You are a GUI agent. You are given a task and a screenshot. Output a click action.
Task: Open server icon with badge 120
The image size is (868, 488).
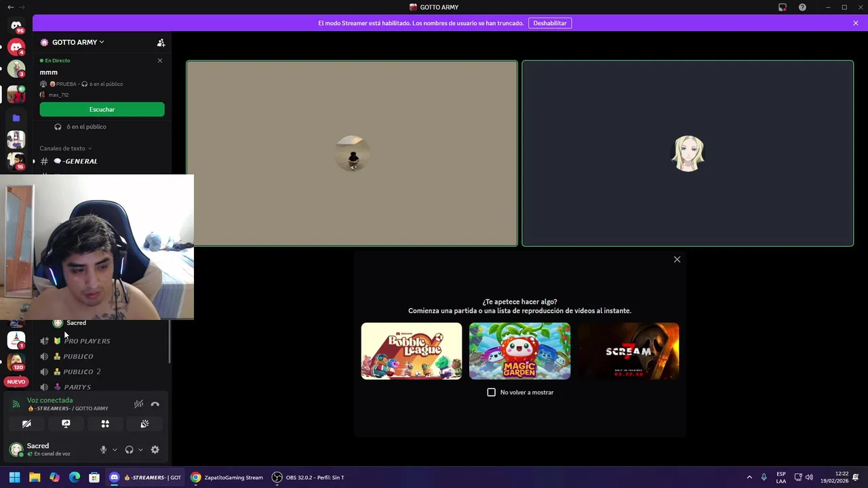pos(16,362)
